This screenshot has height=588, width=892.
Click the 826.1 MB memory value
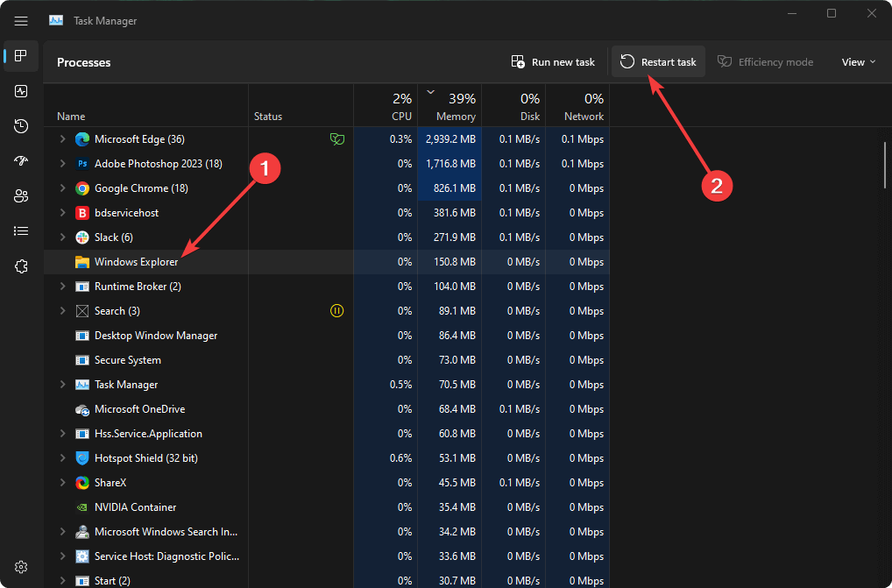(455, 188)
